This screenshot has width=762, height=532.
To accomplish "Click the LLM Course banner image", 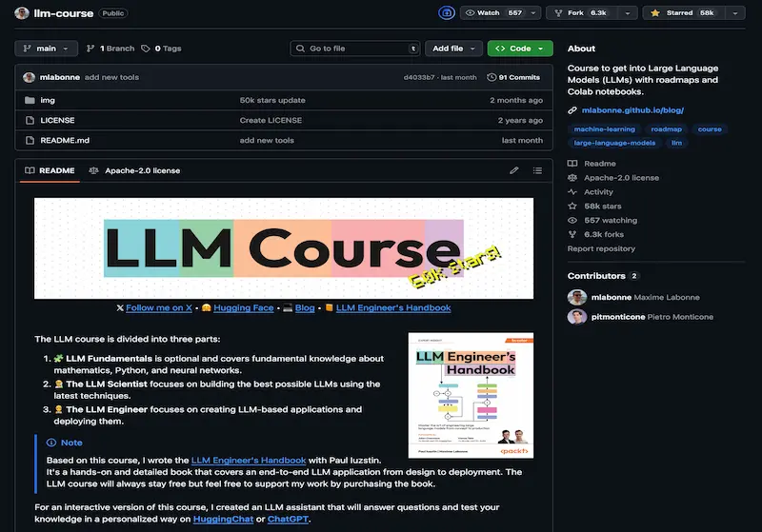I will [284, 248].
